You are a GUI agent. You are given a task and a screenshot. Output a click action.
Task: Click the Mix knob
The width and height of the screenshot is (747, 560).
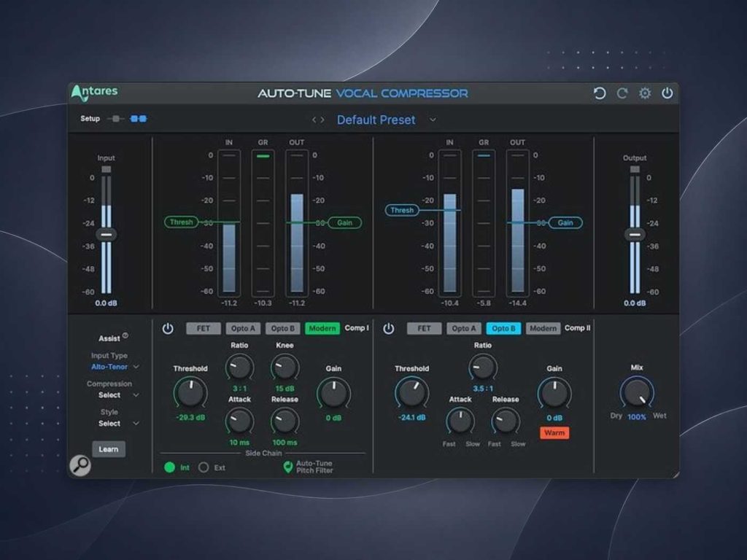(637, 392)
